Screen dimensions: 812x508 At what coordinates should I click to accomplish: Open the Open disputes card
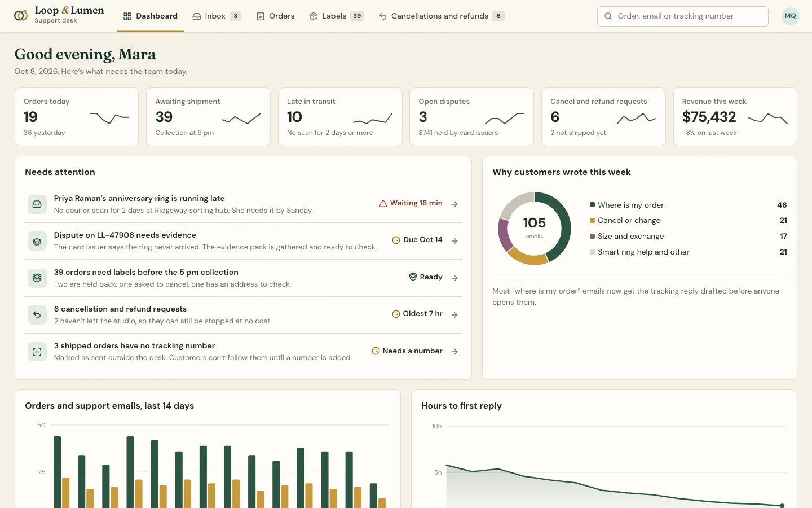click(471, 117)
